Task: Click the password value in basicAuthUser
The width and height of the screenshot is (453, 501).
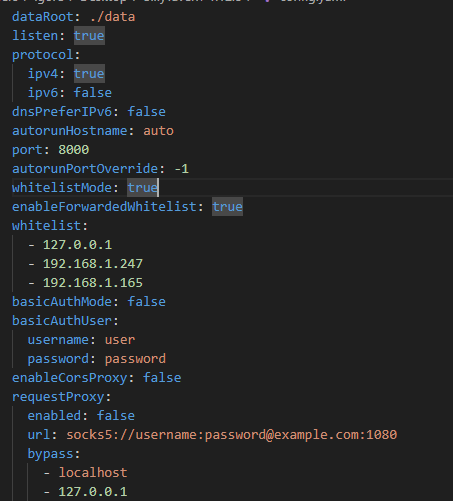Action: pos(135,359)
